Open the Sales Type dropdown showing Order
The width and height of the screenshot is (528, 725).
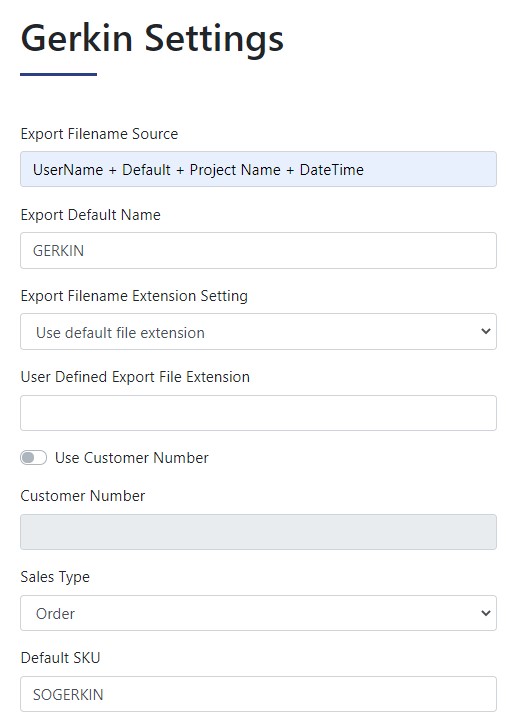[x=258, y=613]
